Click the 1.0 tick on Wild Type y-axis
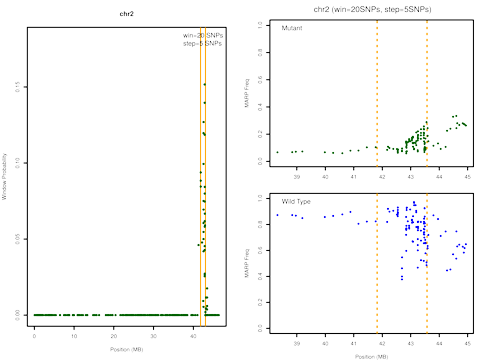The image size is (480, 360). pyautogui.click(x=260, y=199)
